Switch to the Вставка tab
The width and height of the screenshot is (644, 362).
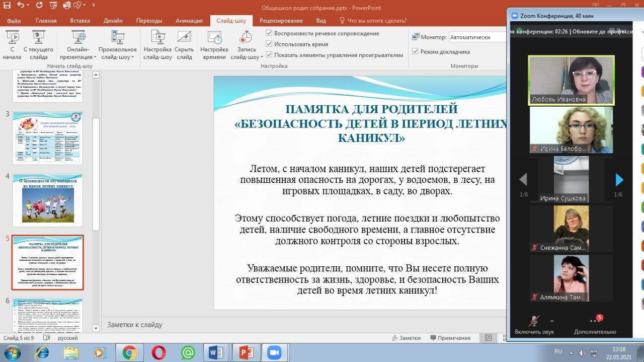80,21
